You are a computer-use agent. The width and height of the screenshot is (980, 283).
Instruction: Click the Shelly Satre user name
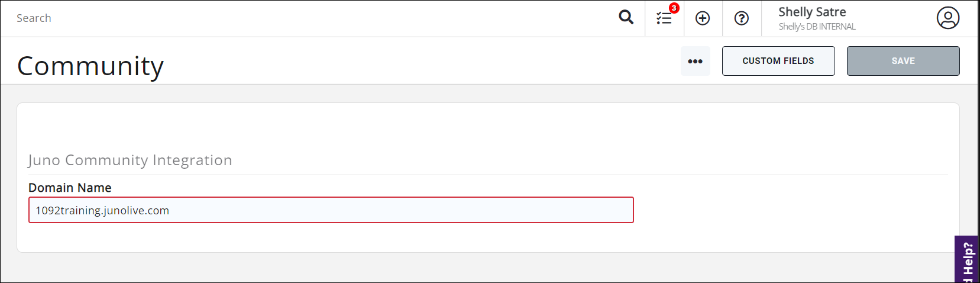811,12
